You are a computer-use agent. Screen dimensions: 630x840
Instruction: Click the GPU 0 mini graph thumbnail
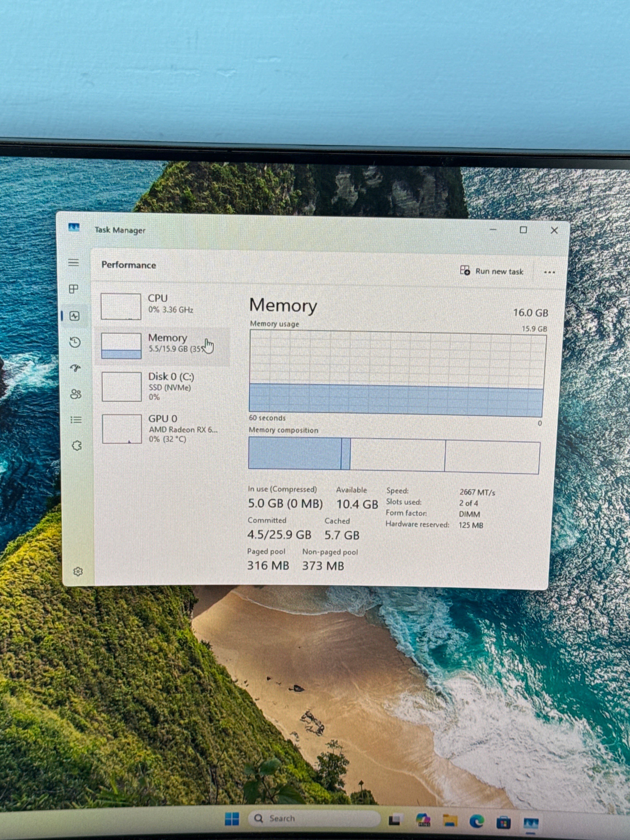coord(122,429)
